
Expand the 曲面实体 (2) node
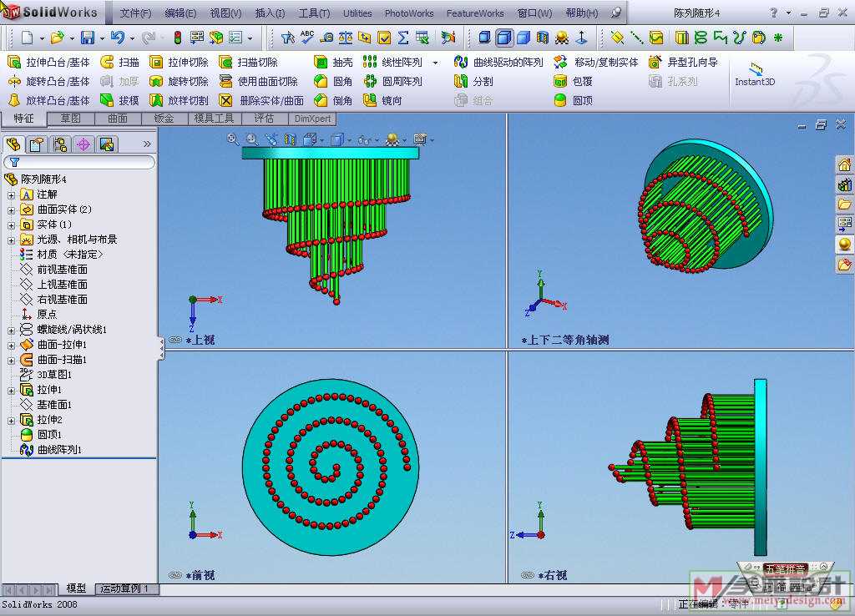pyautogui.click(x=11, y=210)
